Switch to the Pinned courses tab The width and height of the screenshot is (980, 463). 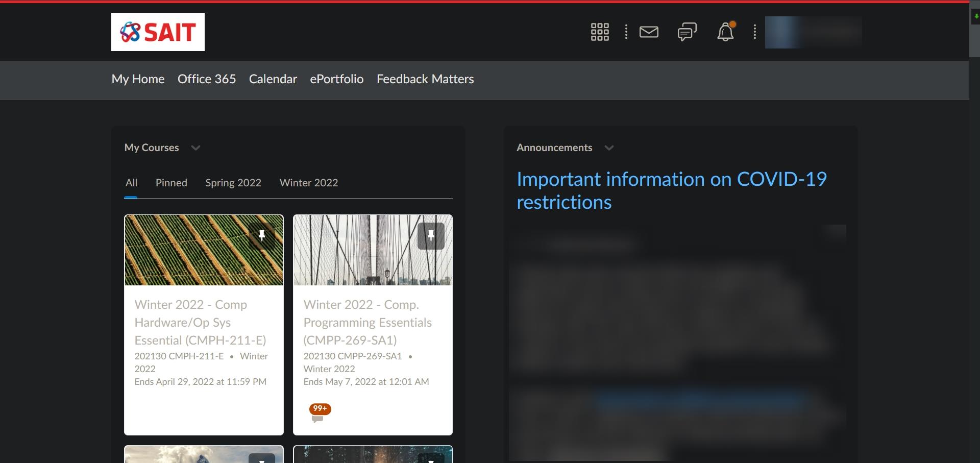tap(171, 183)
